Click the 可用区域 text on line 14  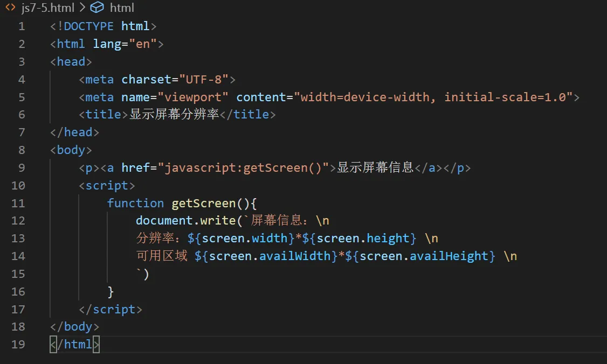click(161, 256)
